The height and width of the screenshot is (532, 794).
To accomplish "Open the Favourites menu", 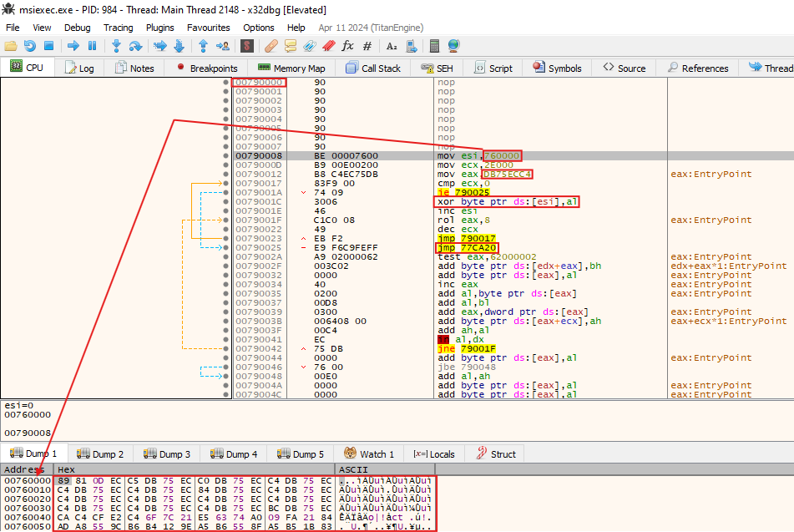I will click(208, 28).
